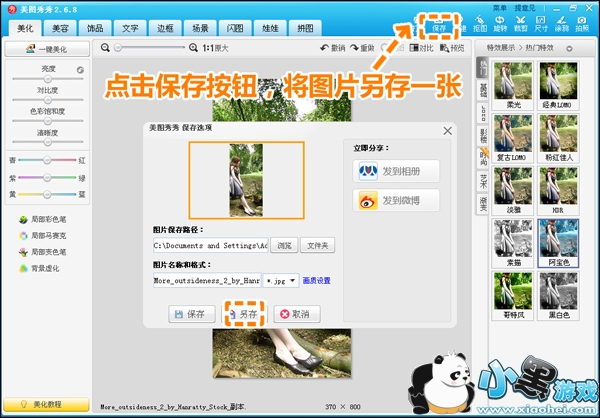Click the 重做 redo icon
Image resolution: width=600 pixels, height=418 pixels.
coord(362,48)
